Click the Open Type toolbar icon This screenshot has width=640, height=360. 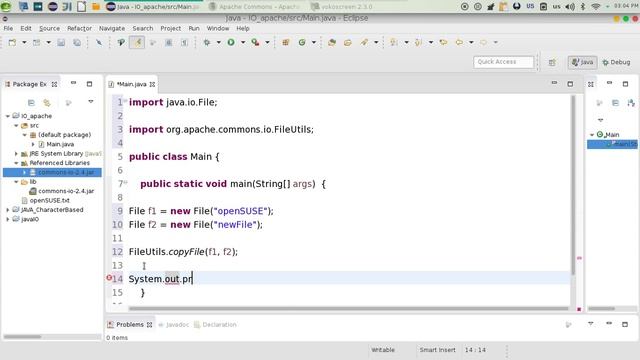[332, 42]
